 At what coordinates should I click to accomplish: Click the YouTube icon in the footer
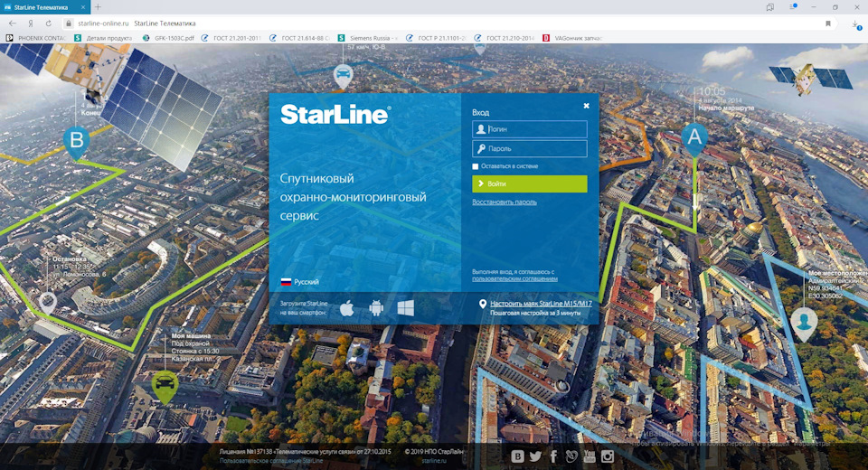tap(589, 456)
